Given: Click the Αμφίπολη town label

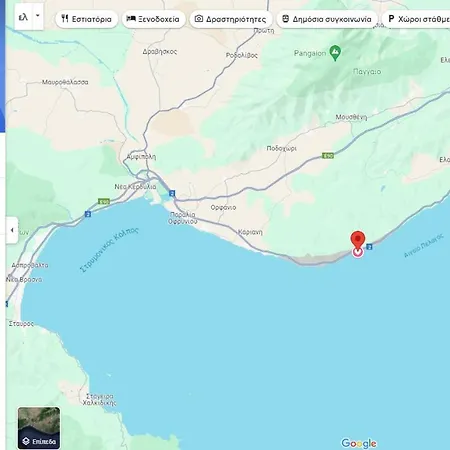Looking at the screenshot, I should point(141,157).
